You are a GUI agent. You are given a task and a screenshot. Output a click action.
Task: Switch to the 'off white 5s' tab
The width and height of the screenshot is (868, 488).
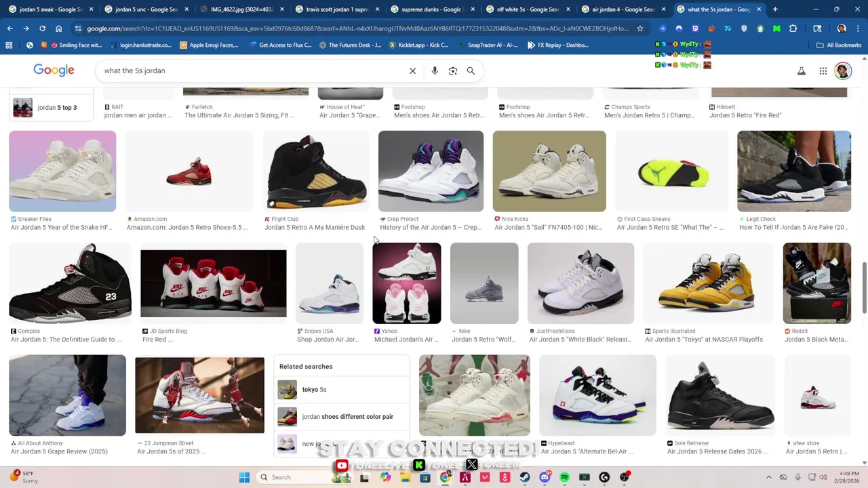pyautogui.click(x=528, y=9)
